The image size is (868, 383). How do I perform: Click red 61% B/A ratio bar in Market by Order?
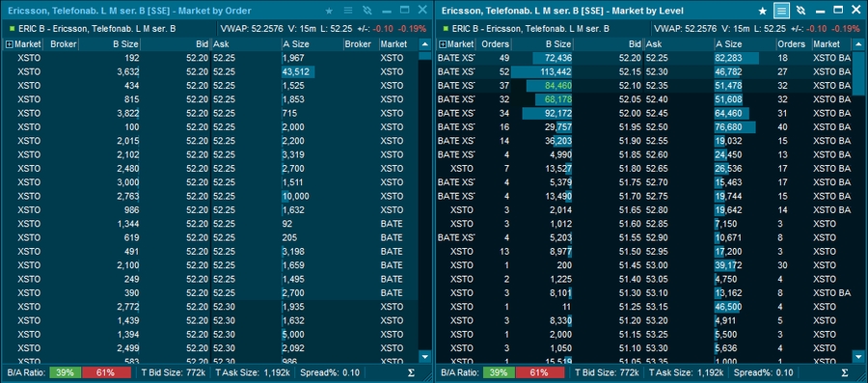tap(106, 372)
